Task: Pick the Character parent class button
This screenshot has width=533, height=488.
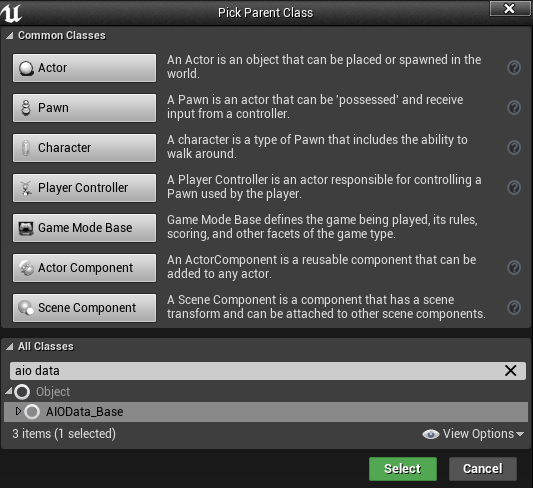Action: tap(84, 147)
